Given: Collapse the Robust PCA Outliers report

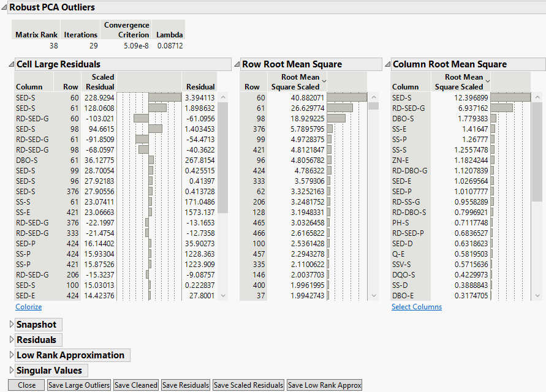Looking at the screenshot, I should (x=5, y=7).
